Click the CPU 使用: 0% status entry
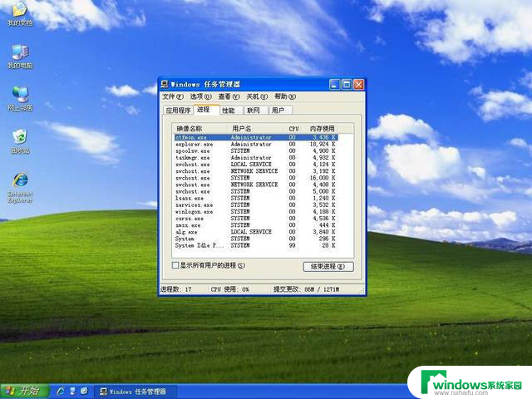The image size is (532, 399). (x=229, y=289)
